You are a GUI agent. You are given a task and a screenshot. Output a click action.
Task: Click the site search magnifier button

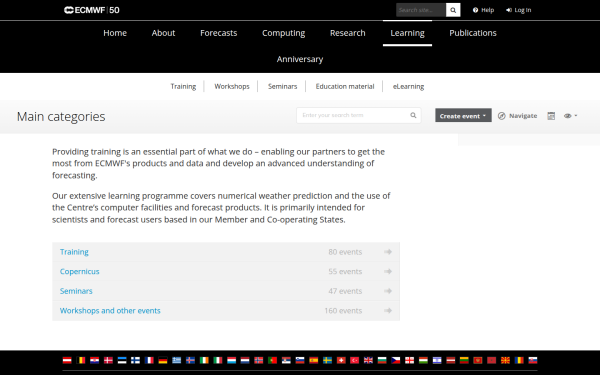tap(453, 10)
